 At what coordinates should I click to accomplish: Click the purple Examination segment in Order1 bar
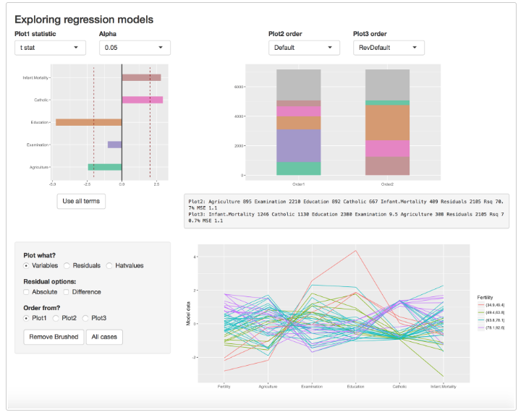298,145
